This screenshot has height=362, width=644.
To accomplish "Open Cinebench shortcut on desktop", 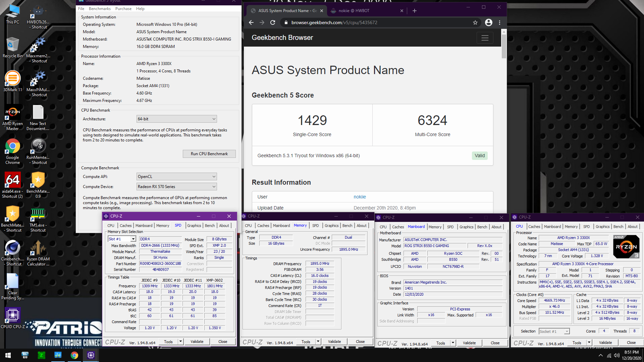I will (13, 253).
